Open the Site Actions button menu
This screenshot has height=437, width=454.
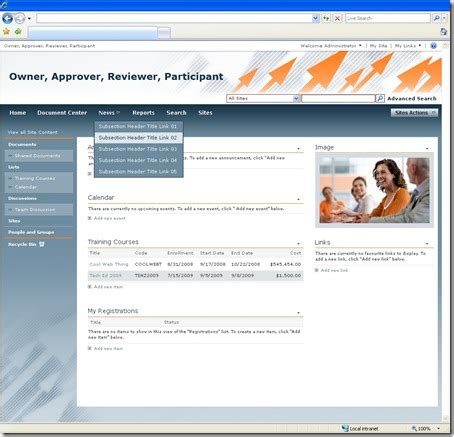[x=414, y=113]
